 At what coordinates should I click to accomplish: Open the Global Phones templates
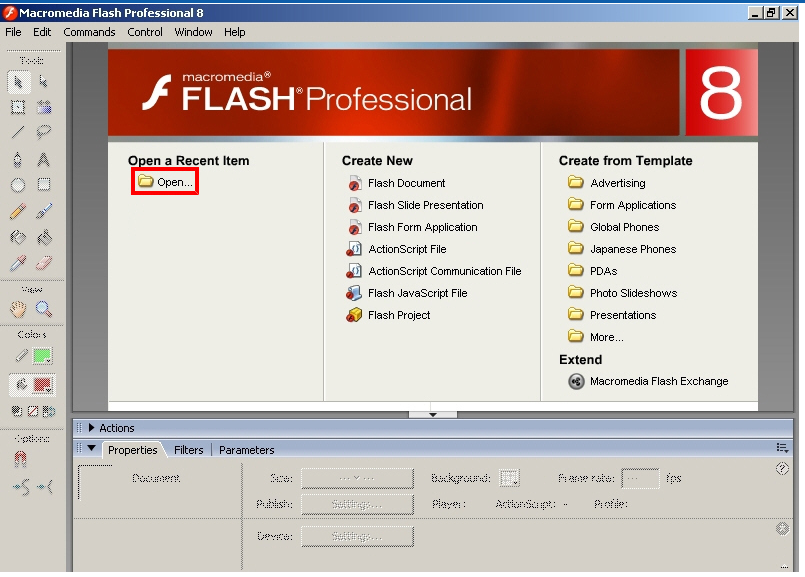tap(614, 227)
